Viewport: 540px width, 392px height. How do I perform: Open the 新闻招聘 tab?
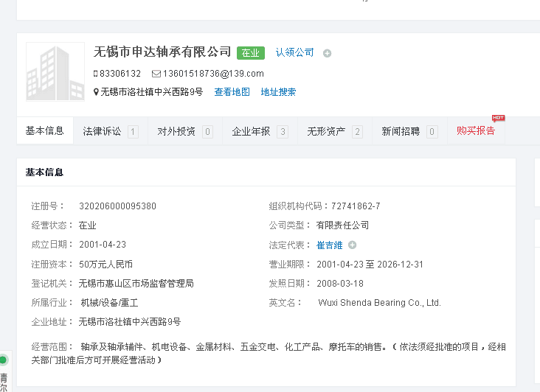click(409, 132)
